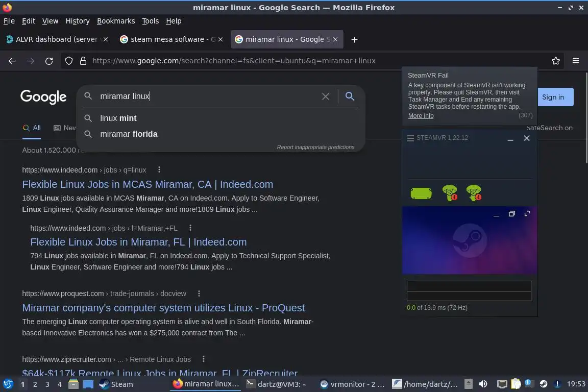
Task: Open the Tools menu
Action: [151, 21]
